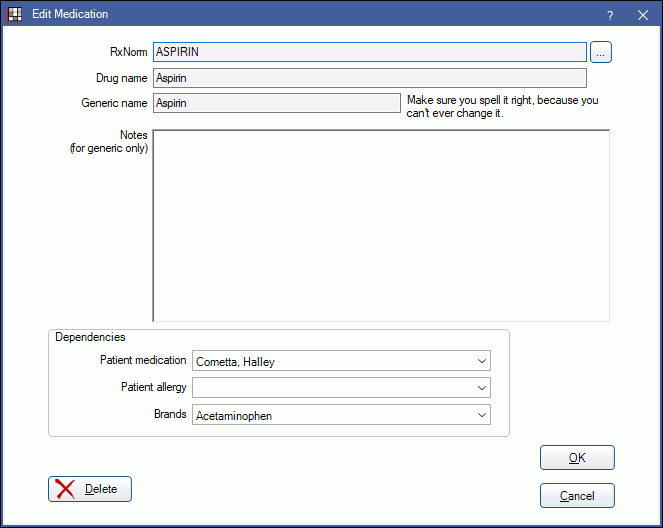The image size is (663, 528).
Task: Click inside the Notes text area
Action: click(381, 225)
